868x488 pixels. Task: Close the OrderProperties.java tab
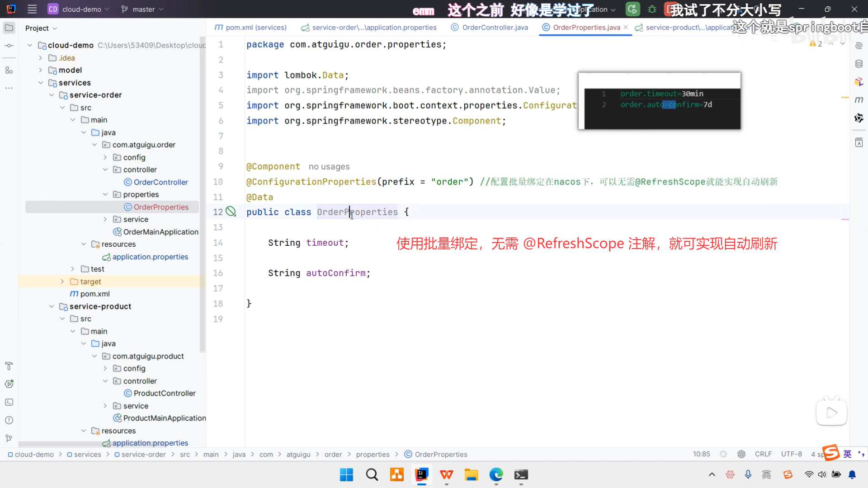click(626, 27)
